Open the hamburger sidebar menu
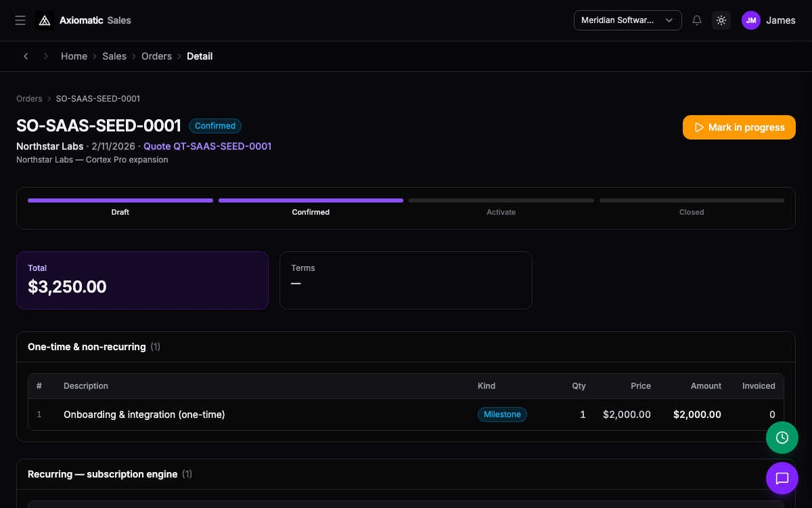 pos(20,20)
